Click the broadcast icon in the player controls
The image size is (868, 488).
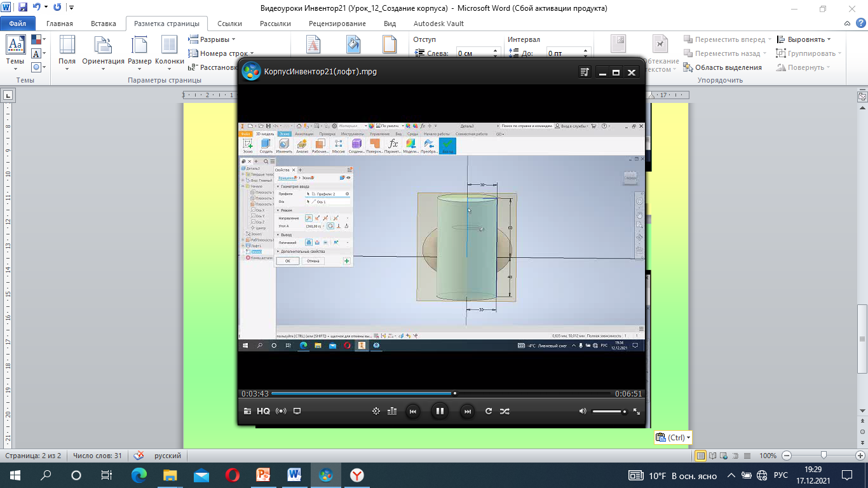(x=281, y=411)
